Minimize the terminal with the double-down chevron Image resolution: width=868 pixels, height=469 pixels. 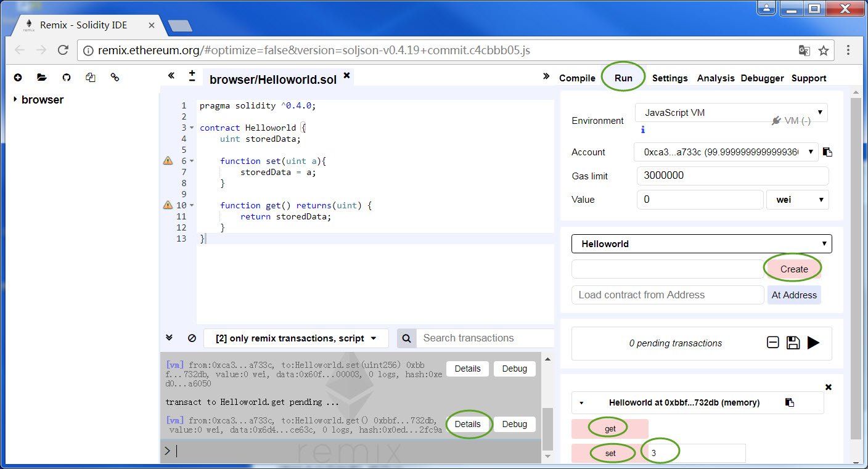pyautogui.click(x=170, y=338)
